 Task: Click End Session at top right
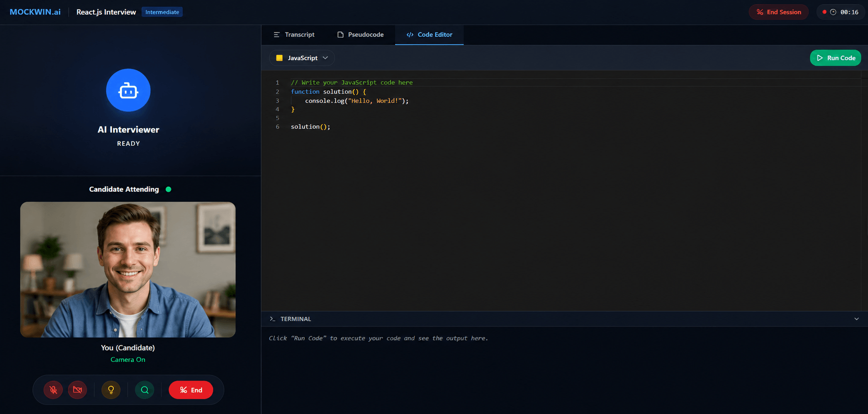(779, 12)
